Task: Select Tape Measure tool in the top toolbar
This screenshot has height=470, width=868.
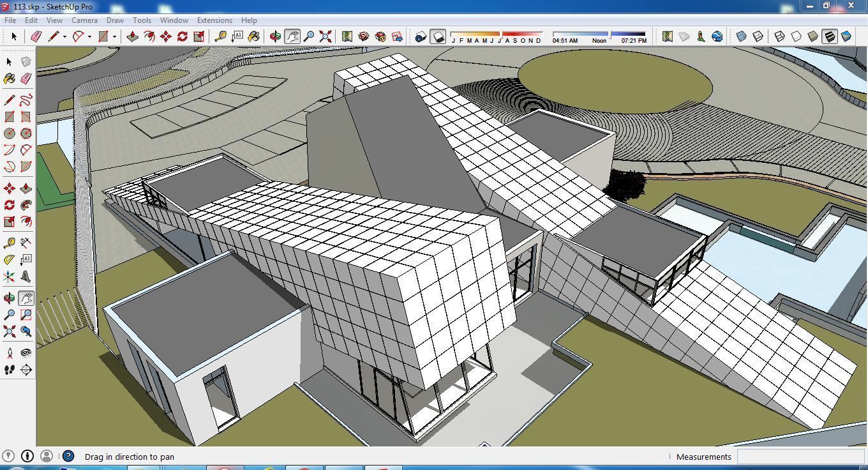Action: [220, 36]
